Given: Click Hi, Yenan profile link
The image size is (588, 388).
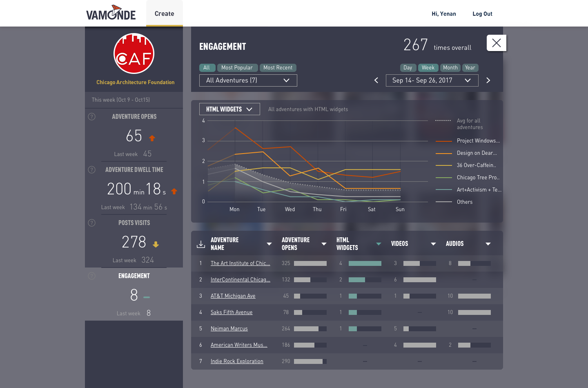Looking at the screenshot, I should click(x=444, y=13).
